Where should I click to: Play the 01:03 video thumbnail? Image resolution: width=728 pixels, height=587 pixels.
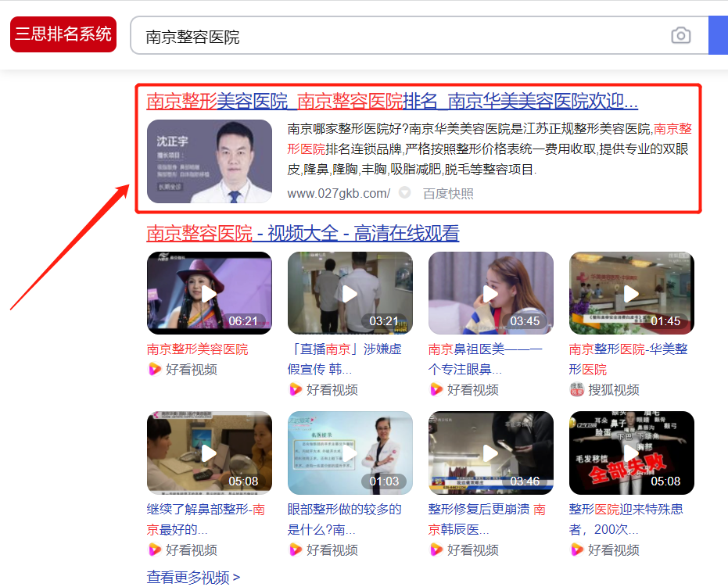click(350, 453)
